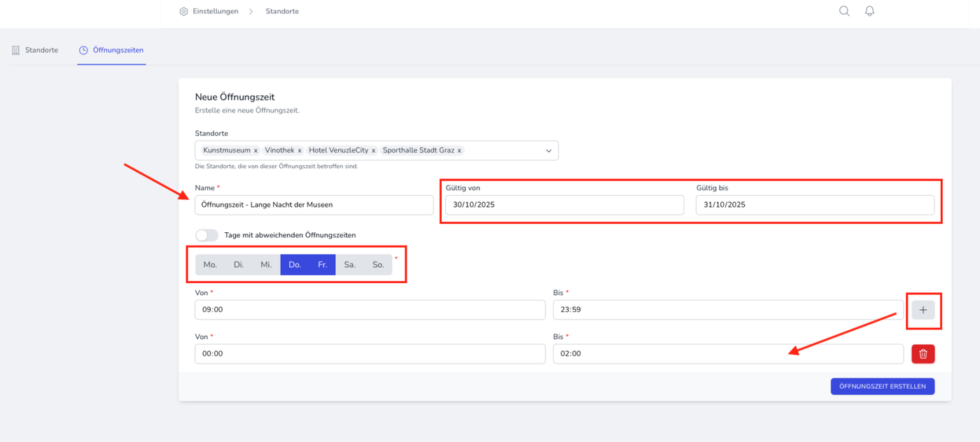This screenshot has height=442, width=980.
Task: Select the Öffnungszeiten tab
Action: pyautogui.click(x=111, y=50)
